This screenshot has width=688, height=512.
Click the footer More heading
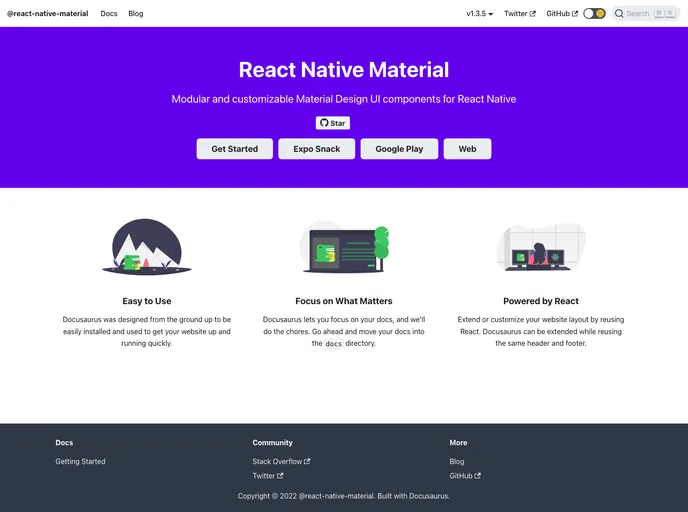tap(458, 443)
